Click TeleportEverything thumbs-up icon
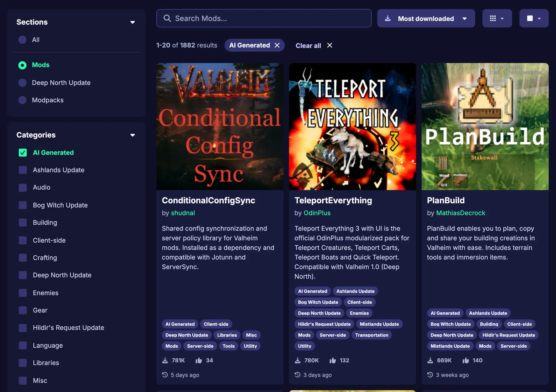 [333, 360]
